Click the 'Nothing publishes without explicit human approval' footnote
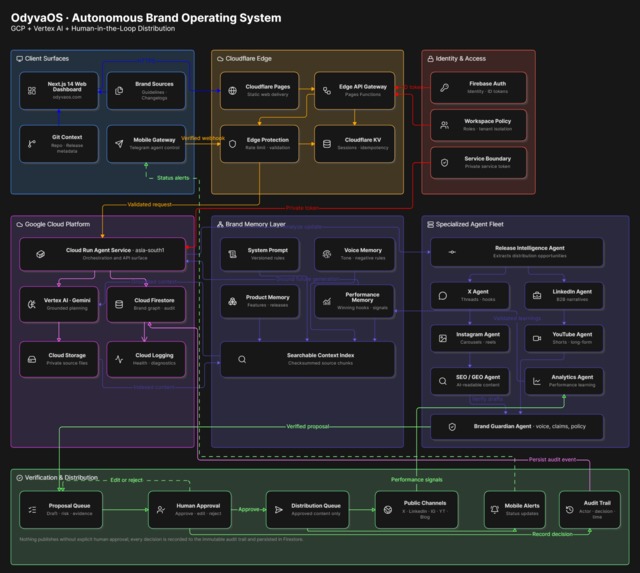The height and width of the screenshot is (573, 640). [161, 539]
